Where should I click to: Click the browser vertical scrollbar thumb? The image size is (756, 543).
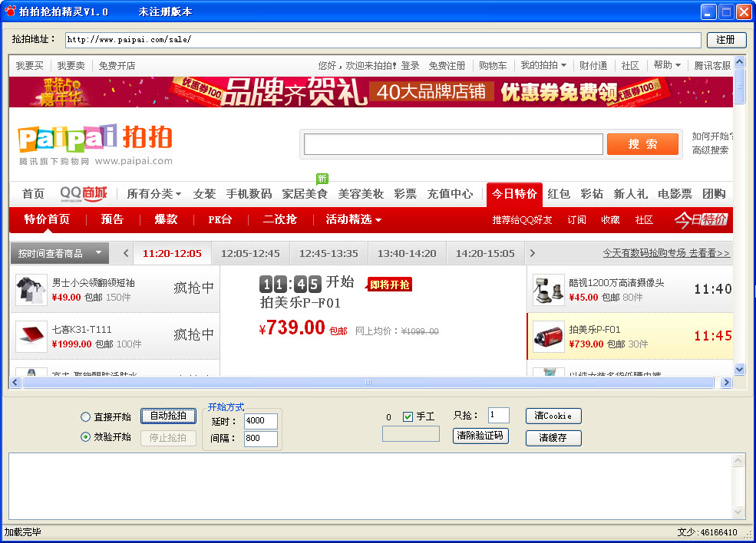tap(740, 86)
